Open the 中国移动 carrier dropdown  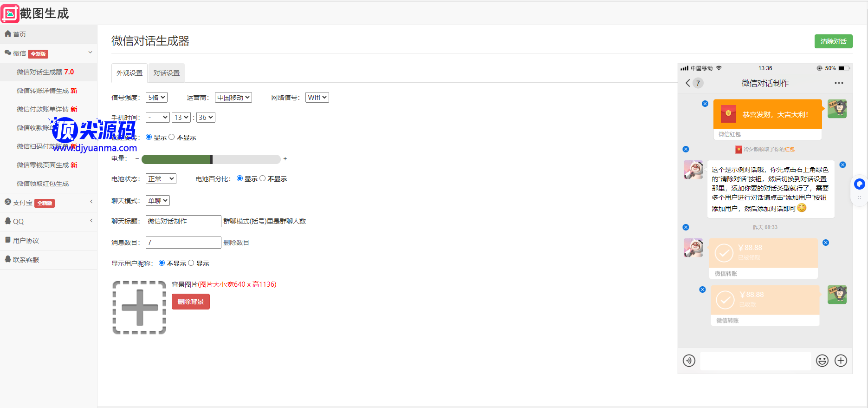(x=233, y=98)
